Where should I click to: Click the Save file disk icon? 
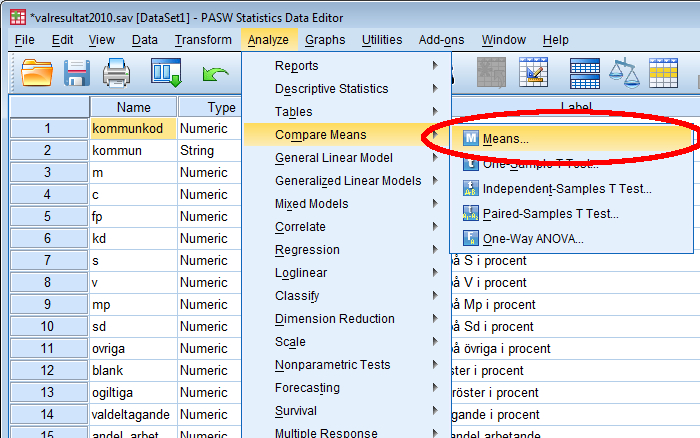tap(78, 73)
